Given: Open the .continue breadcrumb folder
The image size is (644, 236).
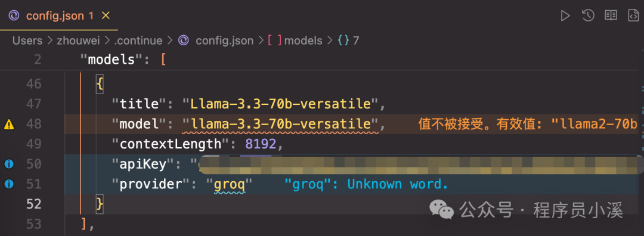Looking at the screenshot, I should pos(138,40).
